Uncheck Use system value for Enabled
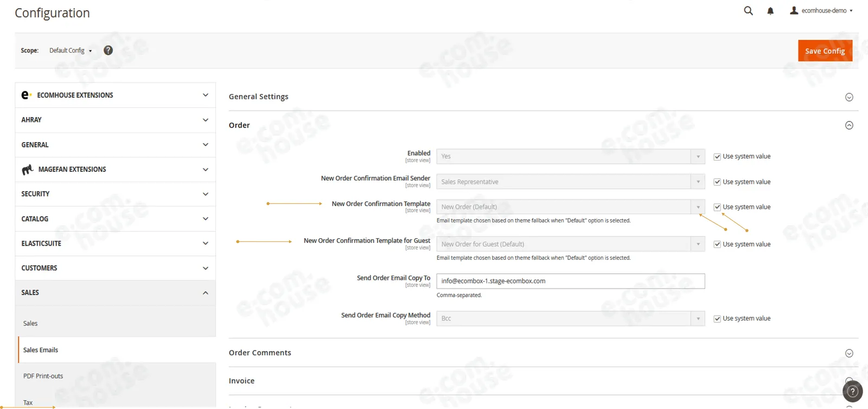 pos(717,157)
